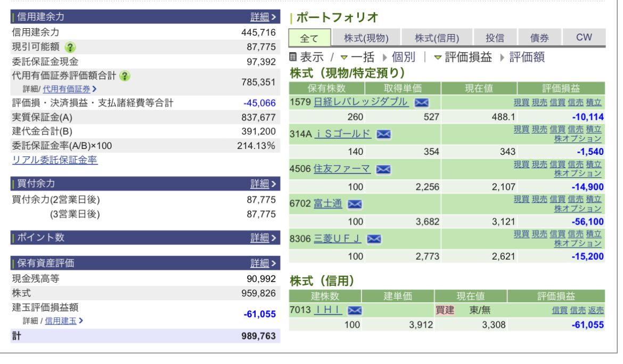Switch to the 株式(現物) tab
The height and width of the screenshot is (364, 623).
click(366, 38)
